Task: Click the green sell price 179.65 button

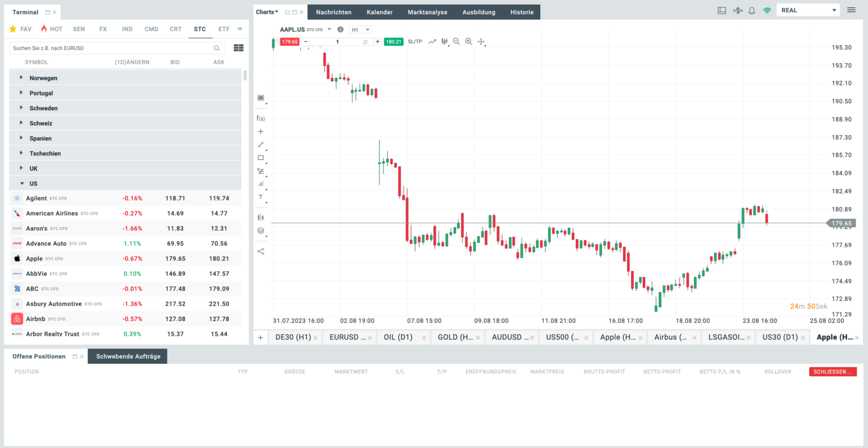Action: pyautogui.click(x=289, y=41)
